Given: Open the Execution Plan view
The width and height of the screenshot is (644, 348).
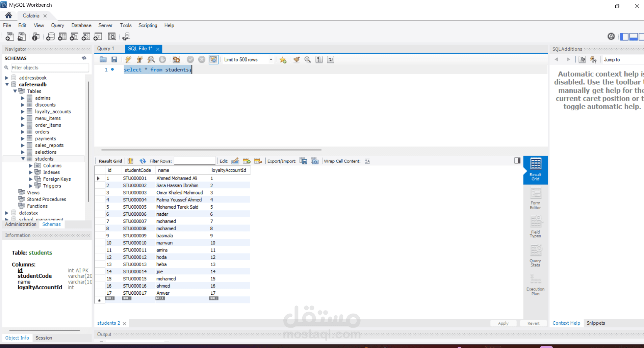Looking at the screenshot, I should (x=535, y=285).
